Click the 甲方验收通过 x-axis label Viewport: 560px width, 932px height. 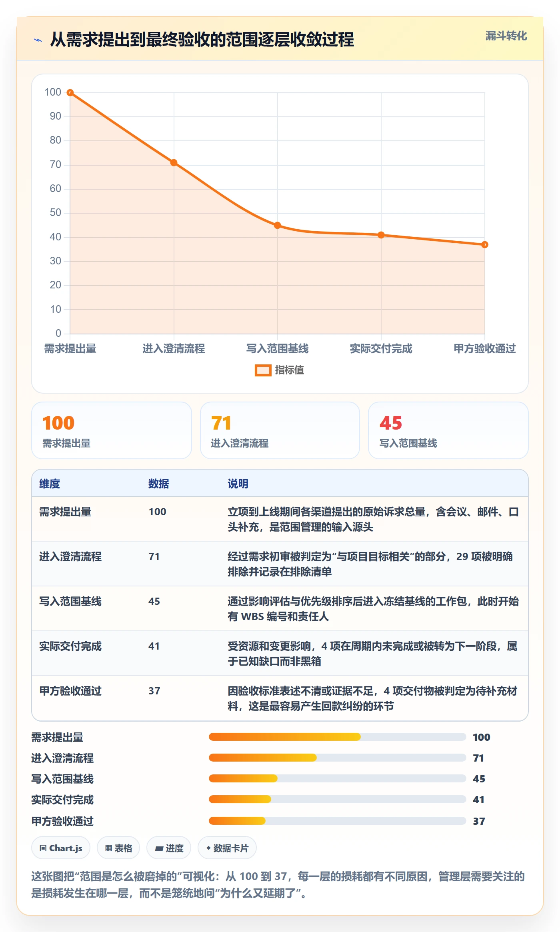pos(485,349)
